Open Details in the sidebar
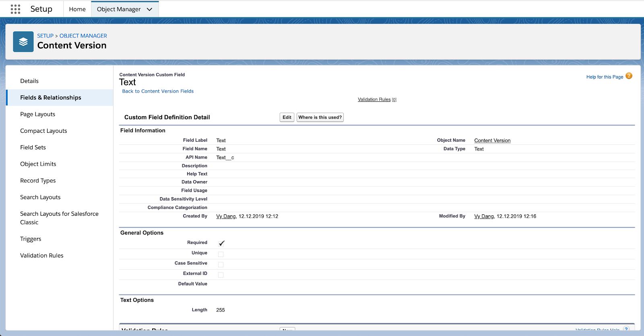 point(29,81)
